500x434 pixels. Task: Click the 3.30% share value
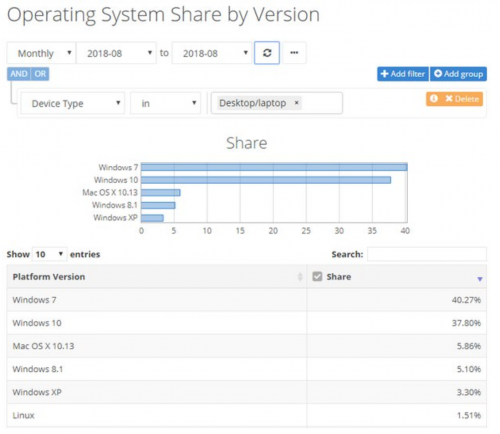(x=469, y=392)
